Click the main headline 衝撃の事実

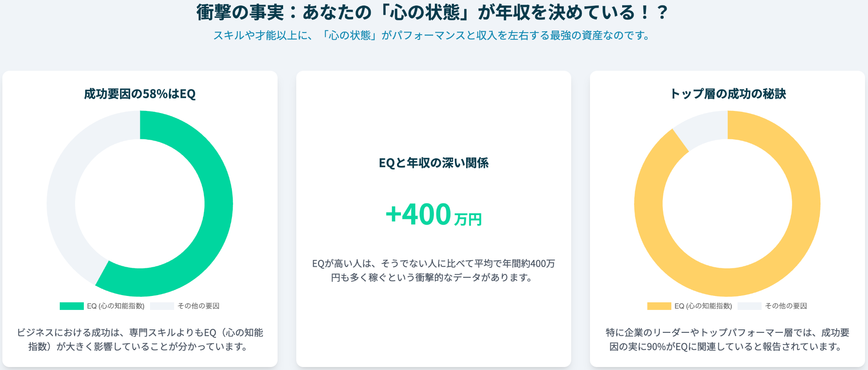[x=432, y=12]
